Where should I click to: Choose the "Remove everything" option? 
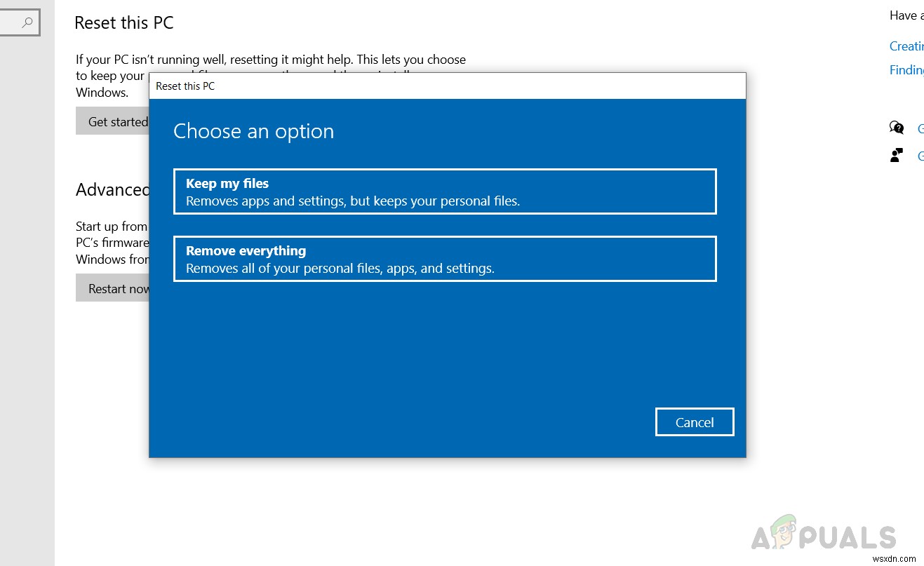point(445,258)
